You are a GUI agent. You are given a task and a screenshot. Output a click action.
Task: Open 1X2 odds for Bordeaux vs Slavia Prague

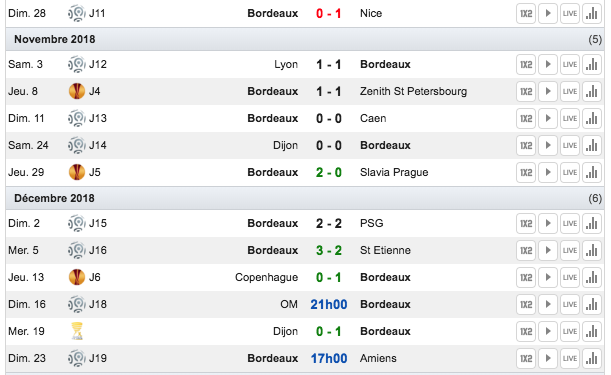[526, 172]
